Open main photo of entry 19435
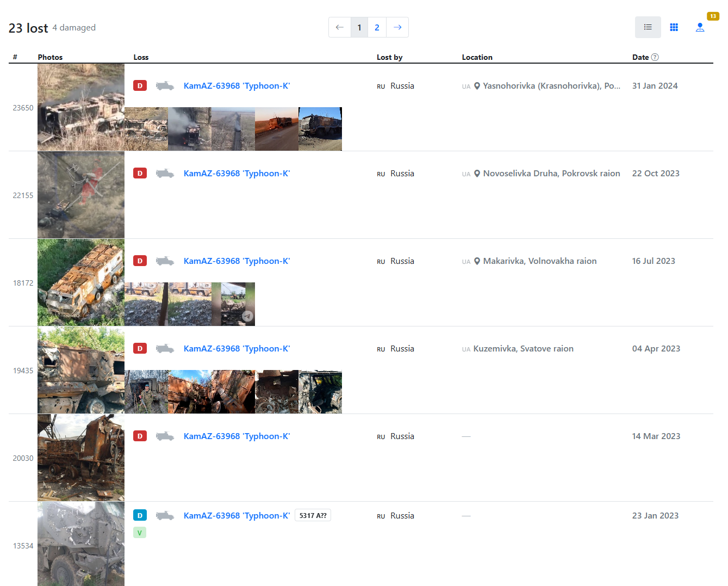 pyautogui.click(x=81, y=370)
